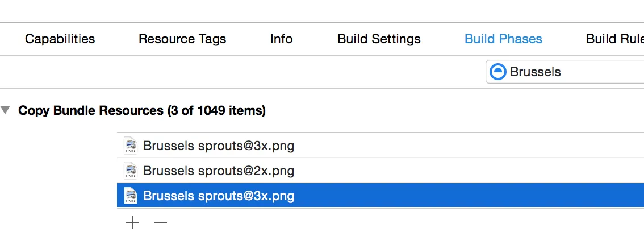The width and height of the screenshot is (644, 240).
Task: Go to the Build Settings tab
Action: pyautogui.click(x=379, y=39)
